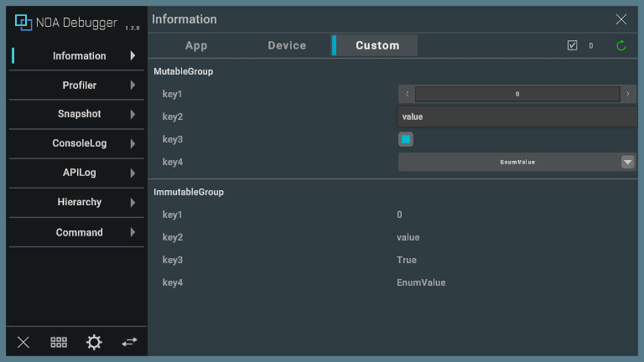This screenshot has height=362, width=644.
Task: Open the grid menu icon in bottom bar
Action: (x=59, y=342)
